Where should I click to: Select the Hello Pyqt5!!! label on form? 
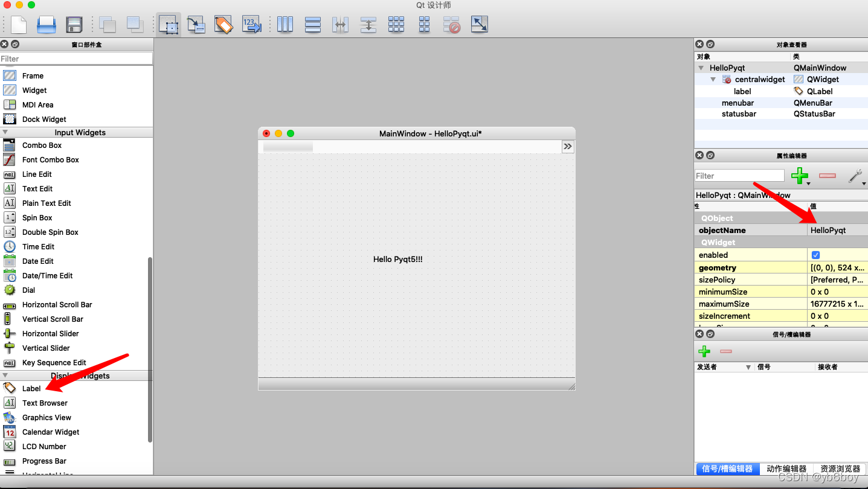[x=397, y=259]
